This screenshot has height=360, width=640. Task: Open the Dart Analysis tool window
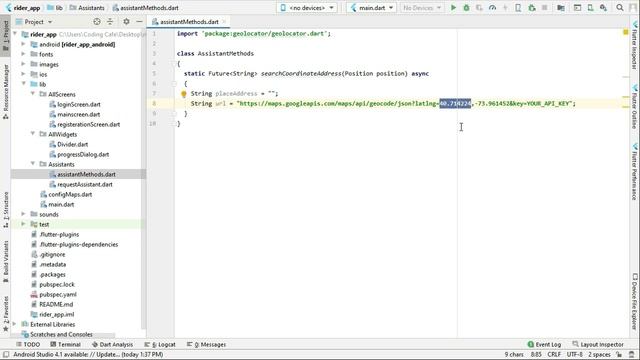pyautogui.click(x=113, y=344)
